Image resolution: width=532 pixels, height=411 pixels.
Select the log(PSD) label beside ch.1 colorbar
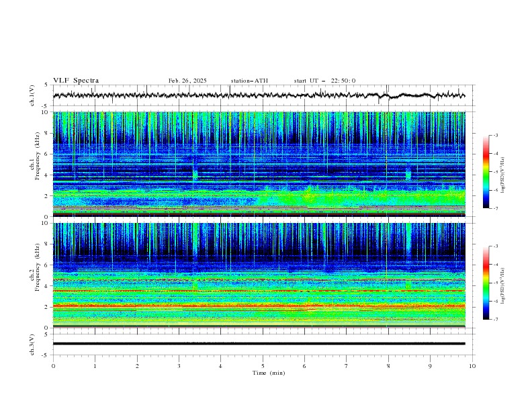[x=503, y=175]
